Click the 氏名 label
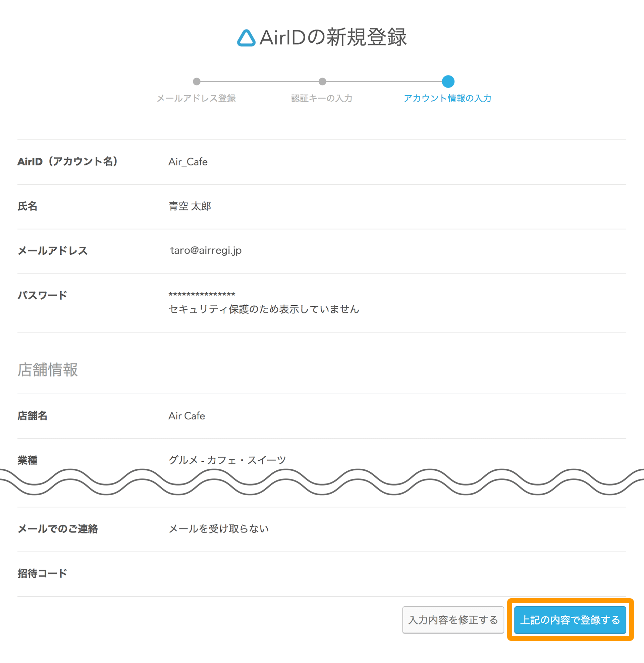The image size is (644, 663). click(28, 206)
